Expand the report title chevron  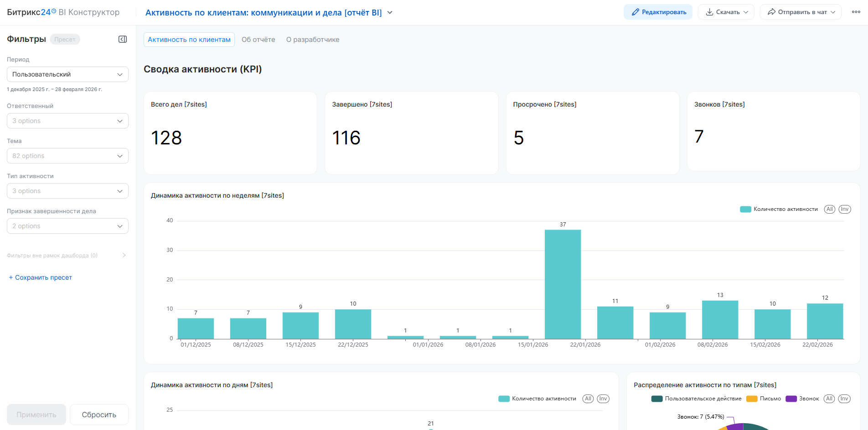click(x=390, y=13)
